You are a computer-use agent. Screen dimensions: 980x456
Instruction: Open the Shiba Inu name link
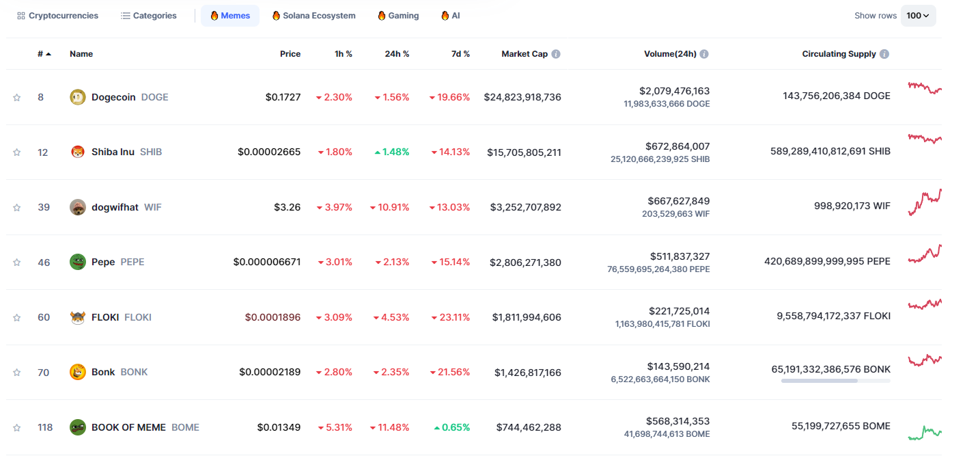tap(113, 152)
